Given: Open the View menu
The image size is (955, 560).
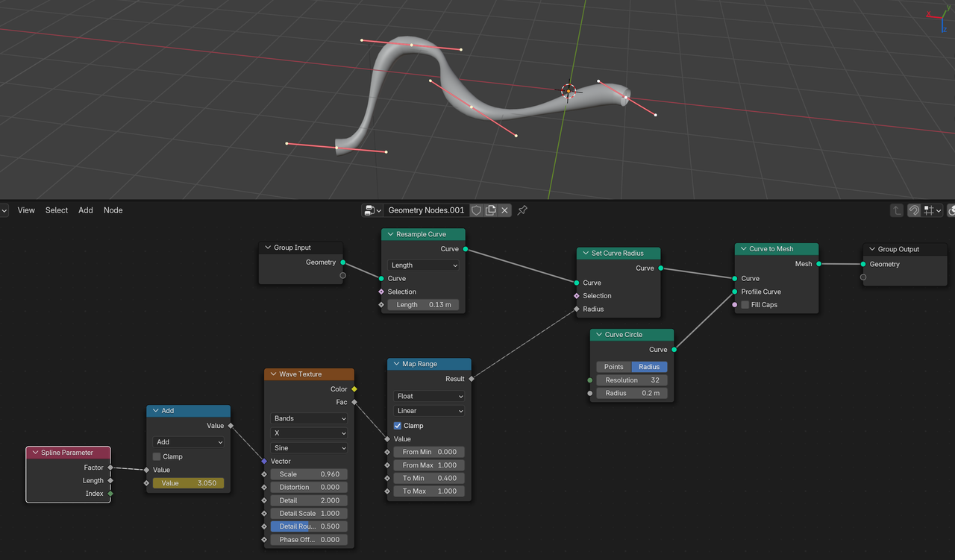Looking at the screenshot, I should (x=26, y=210).
